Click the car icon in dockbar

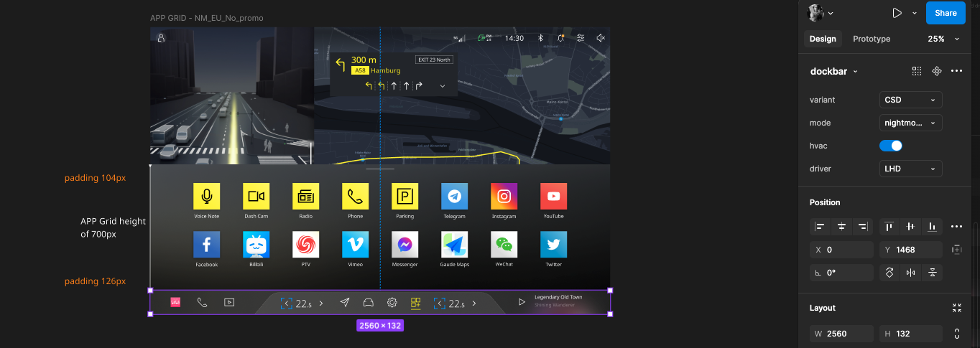click(368, 303)
